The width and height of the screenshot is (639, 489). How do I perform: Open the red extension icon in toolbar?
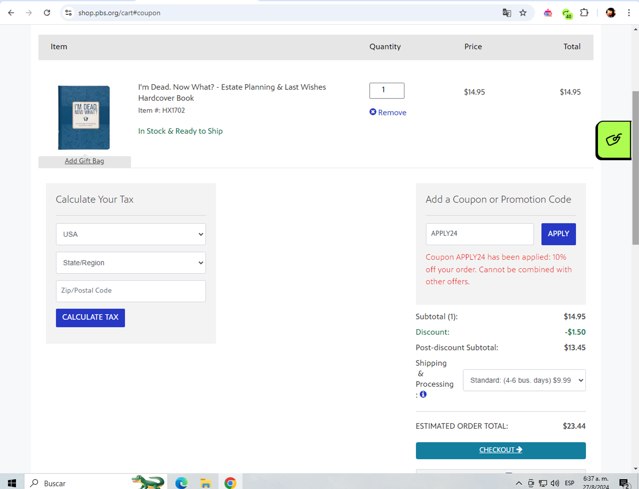[x=548, y=13]
